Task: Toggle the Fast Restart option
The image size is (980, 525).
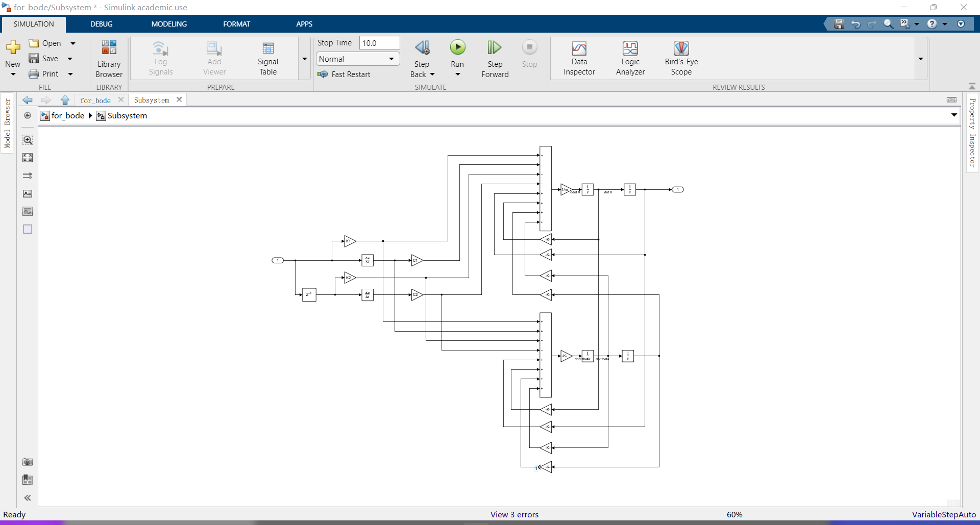Action: 344,74
